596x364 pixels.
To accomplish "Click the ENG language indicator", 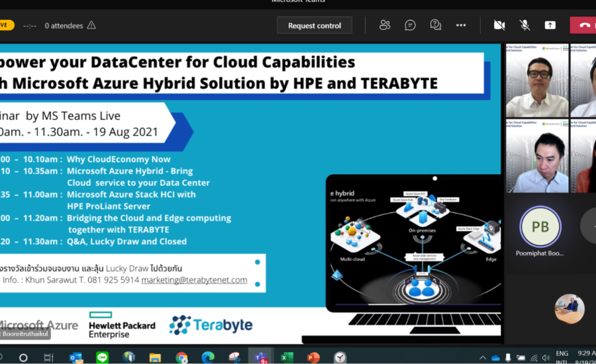I will [x=562, y=353].
